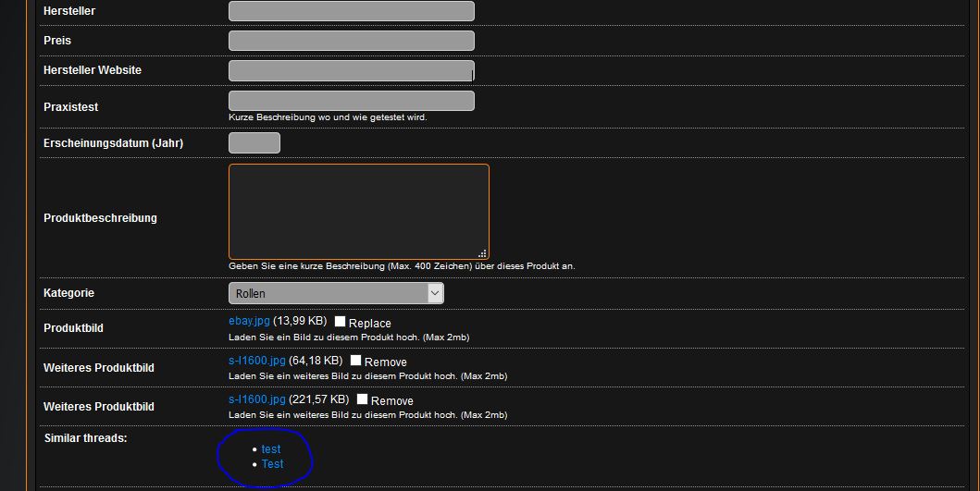The height and width of the screenshot is (491, 980).
Task: Open the s-l1600.jpg link sized 221,57 KB
Action: [x=257, y=399]
